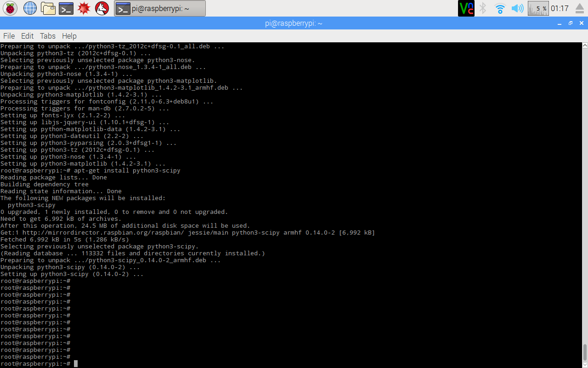This screenshot has height=368, width=588.
Task: Click the CPU usage monitor graph
Action: click(x=538, y=8)
